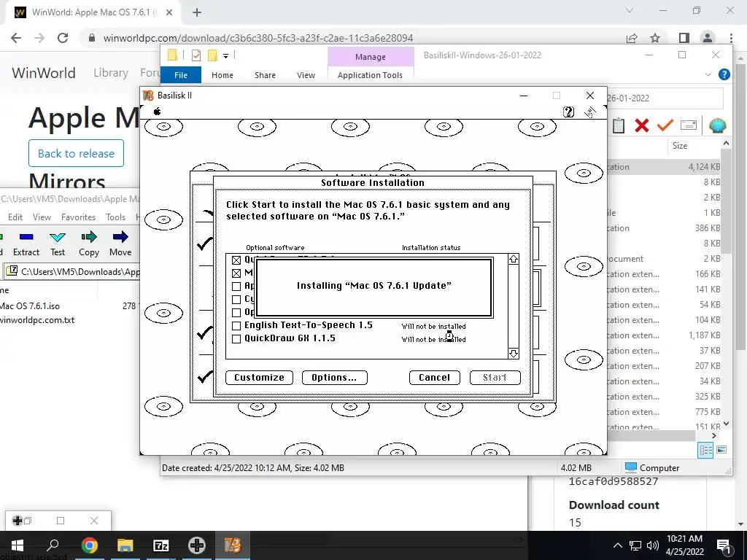Screen dimensions: 747x560
Task: Open 7-Zip Tools menu
Action: pyautogui.click(x=115, y=217)
